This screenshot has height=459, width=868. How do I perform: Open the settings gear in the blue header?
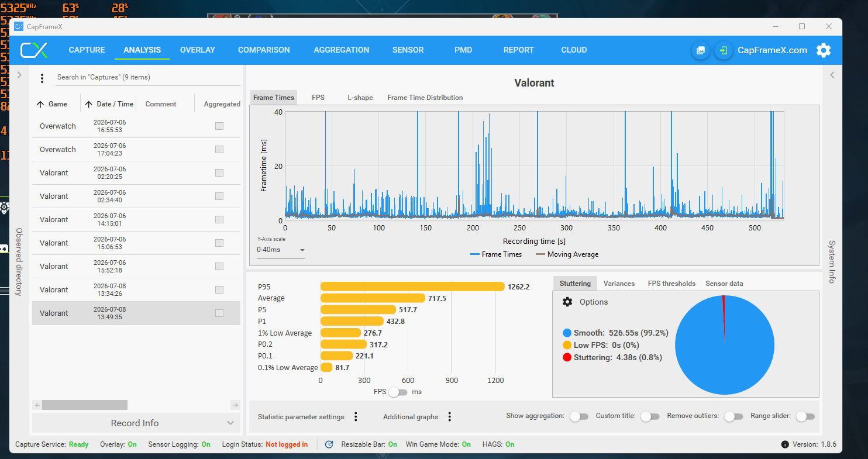(824, 50)
